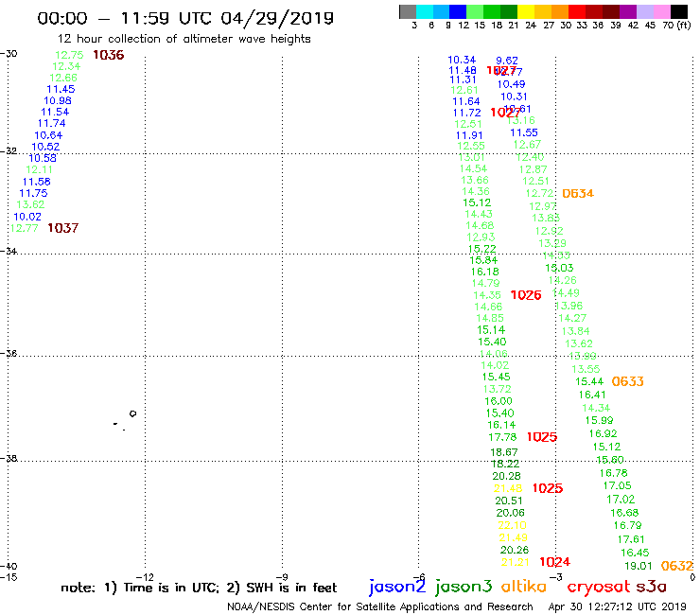Image resolution: width=700 pixels, height=615 pixels.
Task: Click the red time stamp 1026
Action: 526,295
